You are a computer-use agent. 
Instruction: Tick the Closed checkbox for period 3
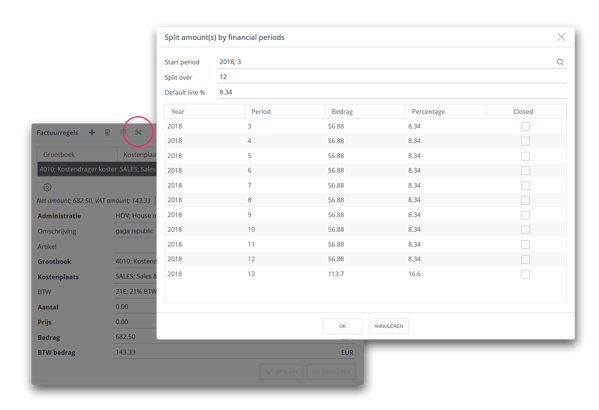(x=525, y=126)
